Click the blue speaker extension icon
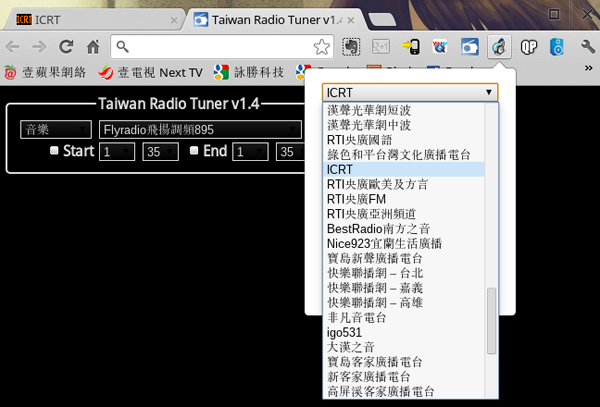 557,47
